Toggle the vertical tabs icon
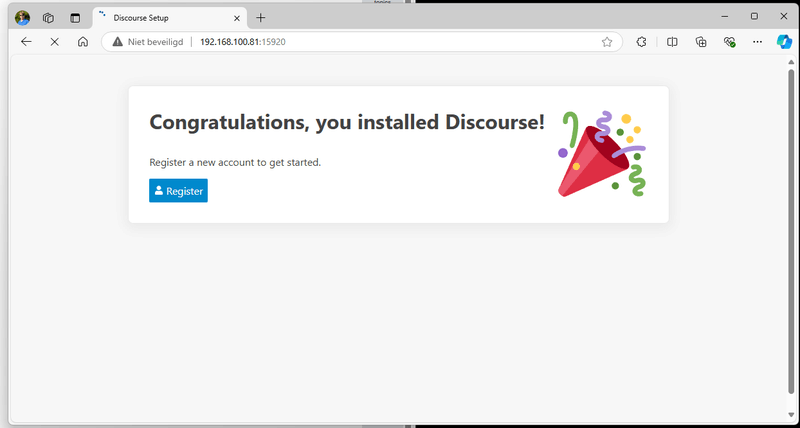The image size is (800, 428). 75,18
